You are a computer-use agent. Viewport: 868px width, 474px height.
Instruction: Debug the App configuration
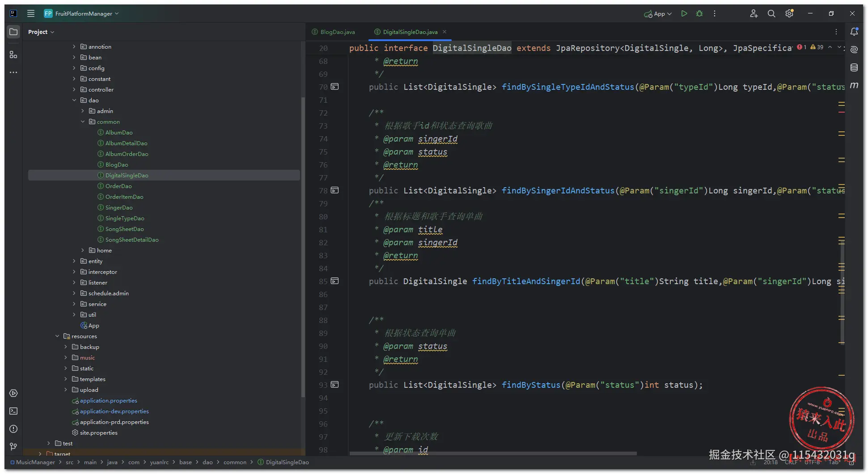[x=699, y=13]
